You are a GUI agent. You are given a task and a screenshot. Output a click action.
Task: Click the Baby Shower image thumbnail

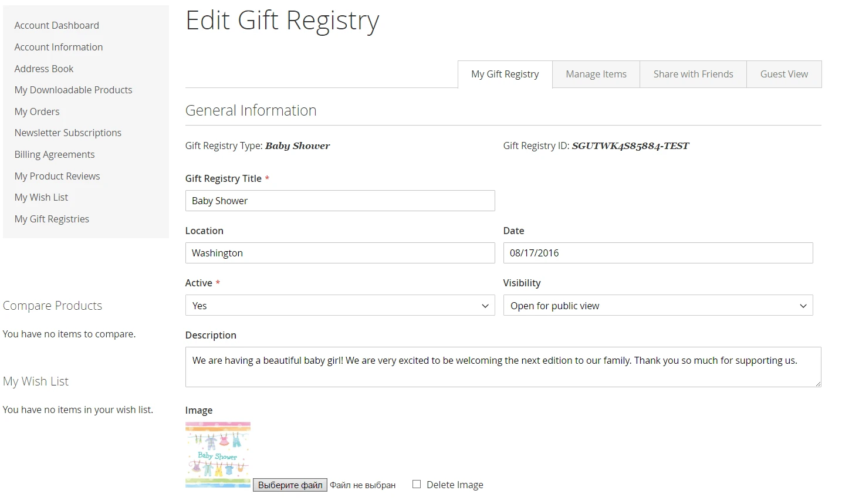218,455
